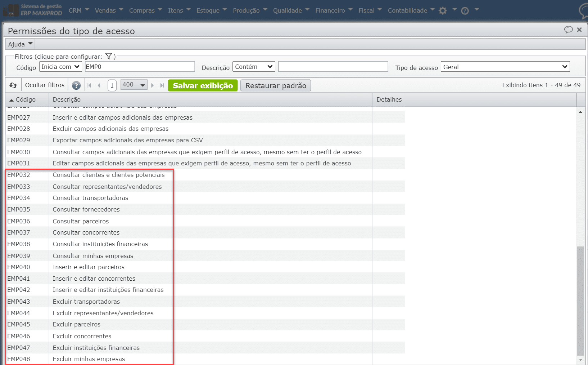Click the Ocultar filtros button
588x365 pixels.
pos(45,85)
